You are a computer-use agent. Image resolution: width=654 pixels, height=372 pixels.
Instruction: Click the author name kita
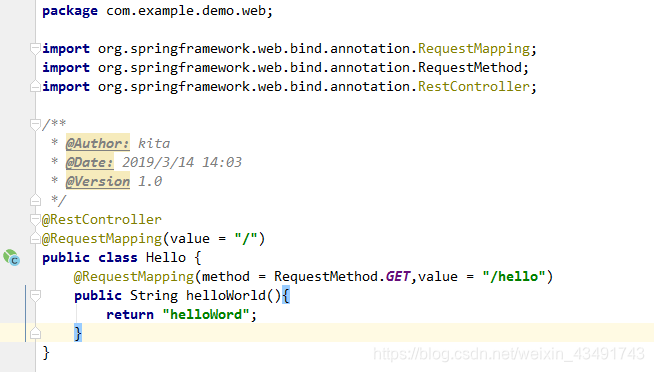(x=153, y=143)
